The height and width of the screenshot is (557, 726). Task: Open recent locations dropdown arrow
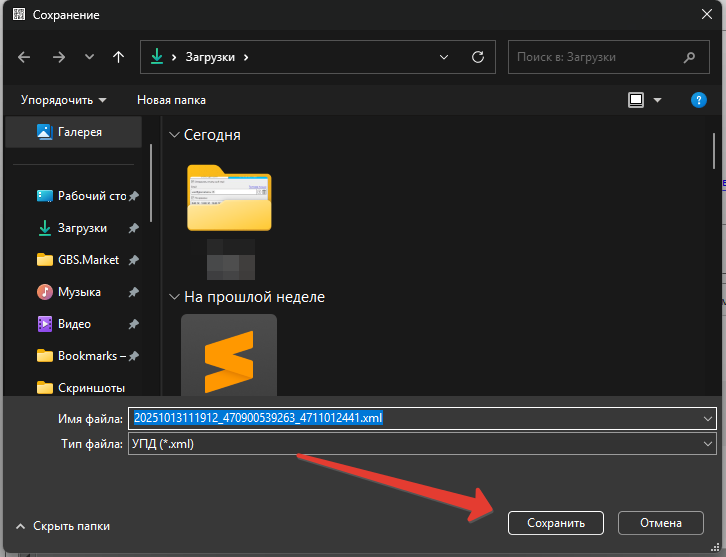pos(89,58)
